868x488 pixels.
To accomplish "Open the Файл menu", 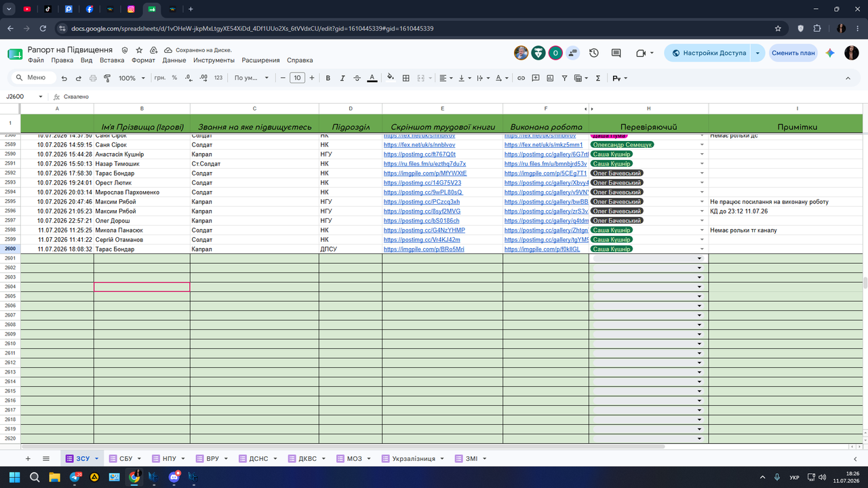I will coord(35,60).
